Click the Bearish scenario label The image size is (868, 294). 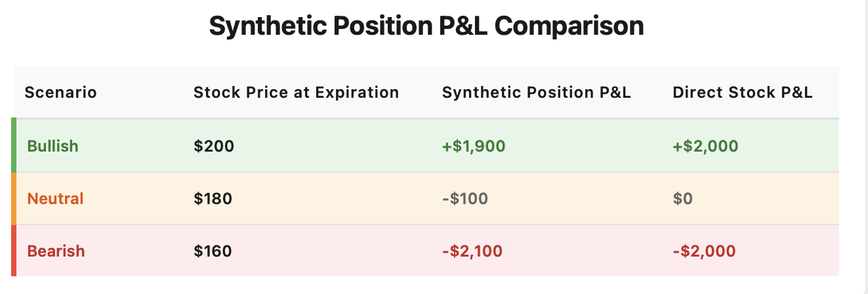click(x=56, y=251)
